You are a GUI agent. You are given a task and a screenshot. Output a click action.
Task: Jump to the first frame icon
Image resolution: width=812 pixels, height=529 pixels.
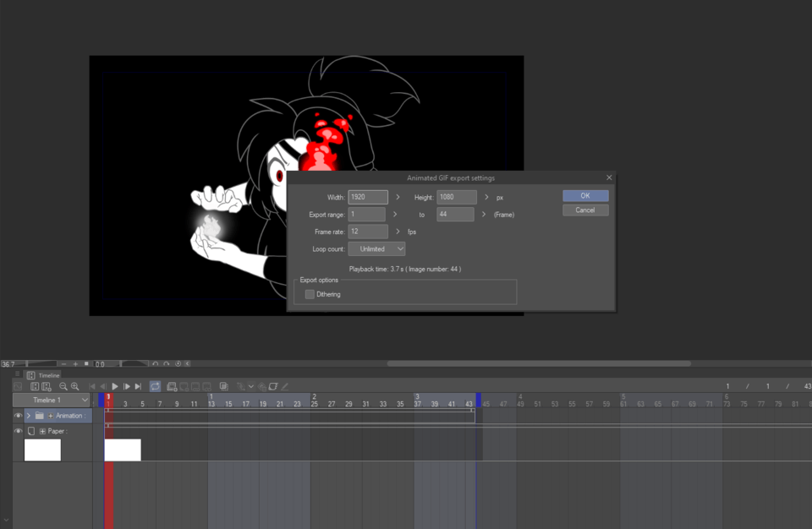click(x=91, y=386)
